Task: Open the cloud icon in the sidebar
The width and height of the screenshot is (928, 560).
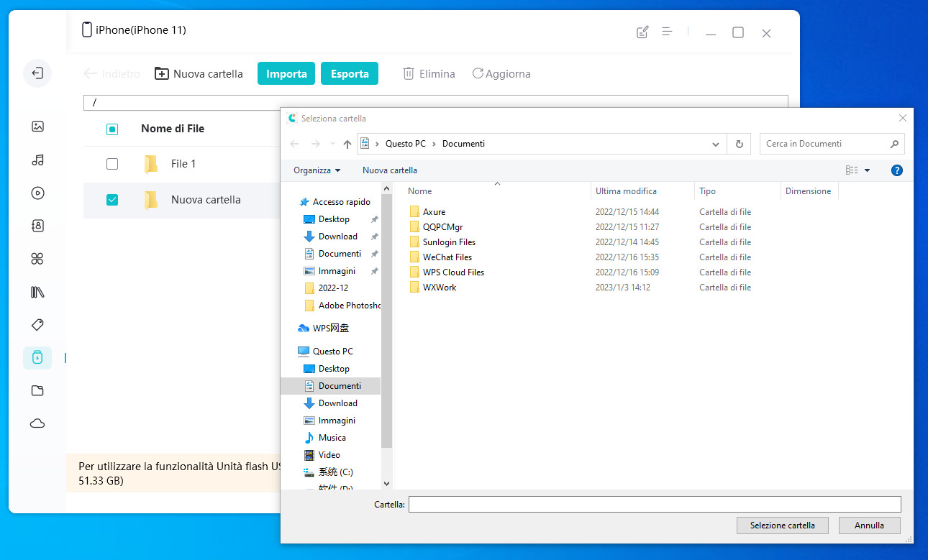Action: 37,423
